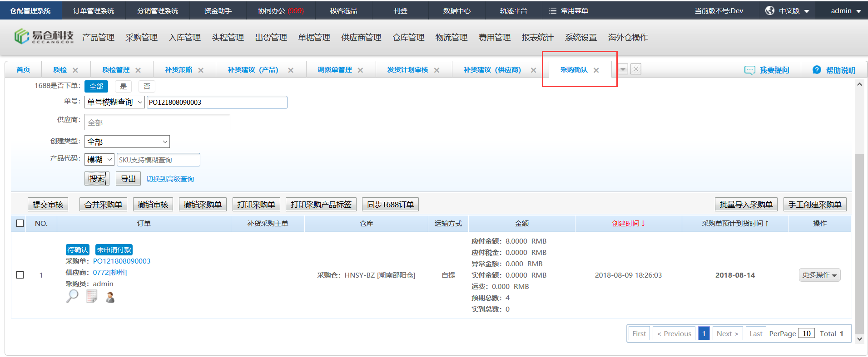
Task: Expand the 单号模糊查询 dropdown
Action: click(x=114, y=102)
